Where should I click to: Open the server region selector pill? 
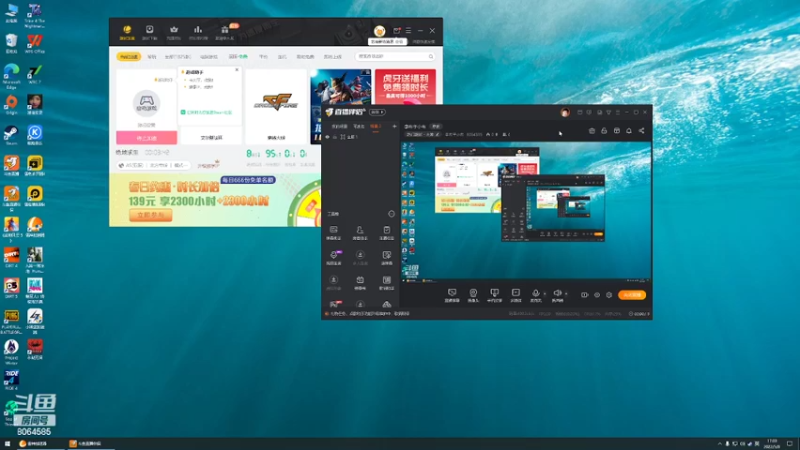(155, 165)
